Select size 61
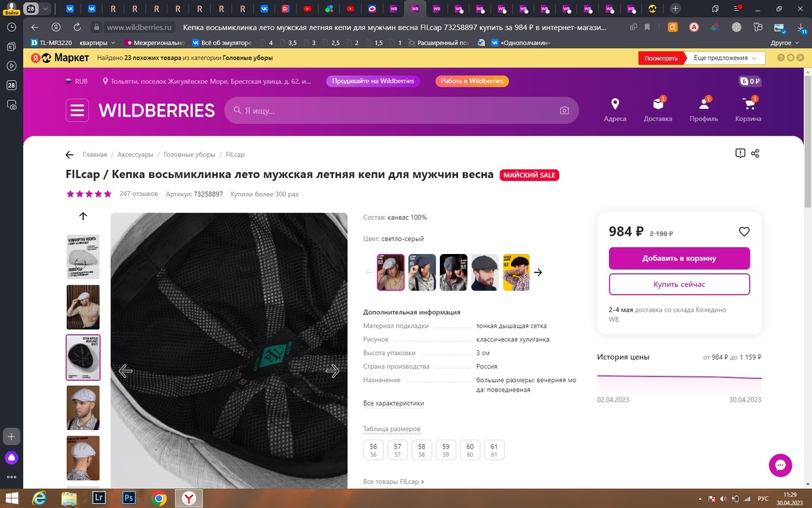Screen dimensions: 812x508 (494, 450)
